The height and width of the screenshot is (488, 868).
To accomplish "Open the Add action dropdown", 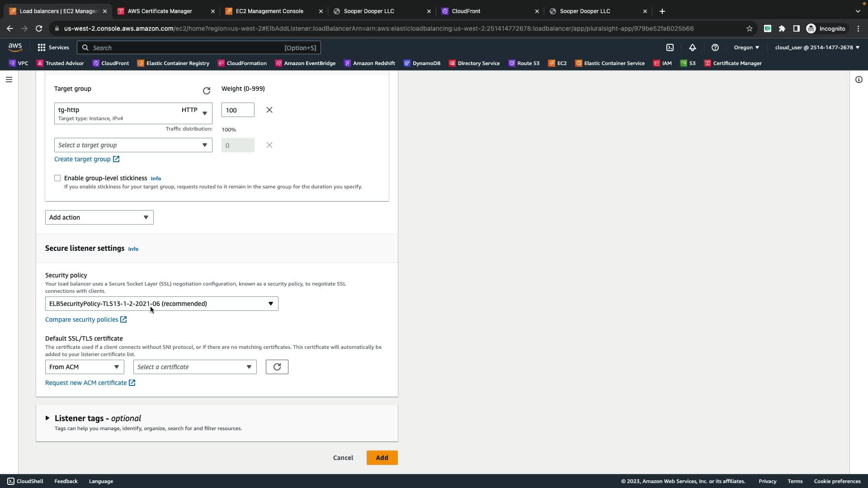I will coord(99,217).
